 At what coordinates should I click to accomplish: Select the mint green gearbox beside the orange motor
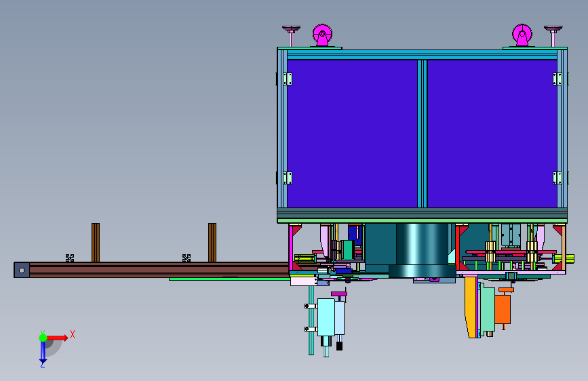pos(487,309)
